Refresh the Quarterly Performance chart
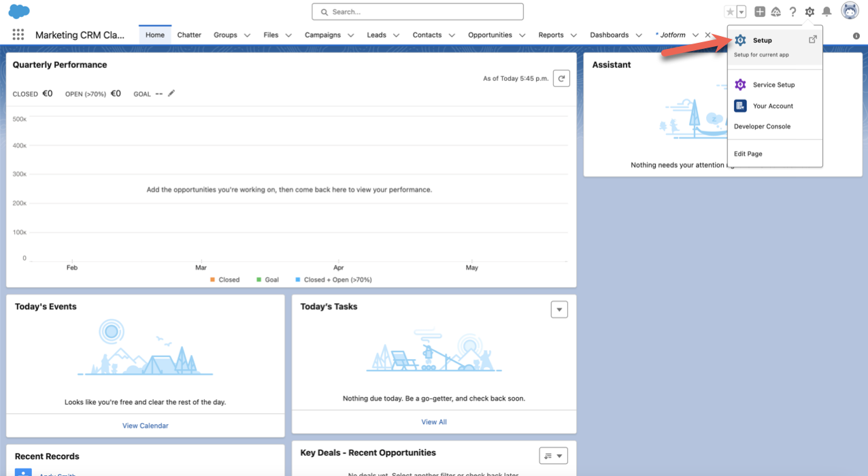This screenshot has width=868, height=476. pyautogui.click(x=561, y=79)
